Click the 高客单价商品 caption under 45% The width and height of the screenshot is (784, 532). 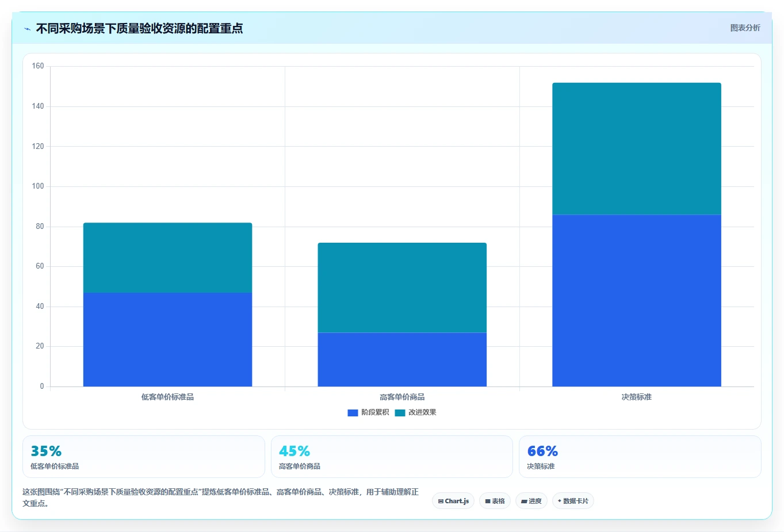300,466
